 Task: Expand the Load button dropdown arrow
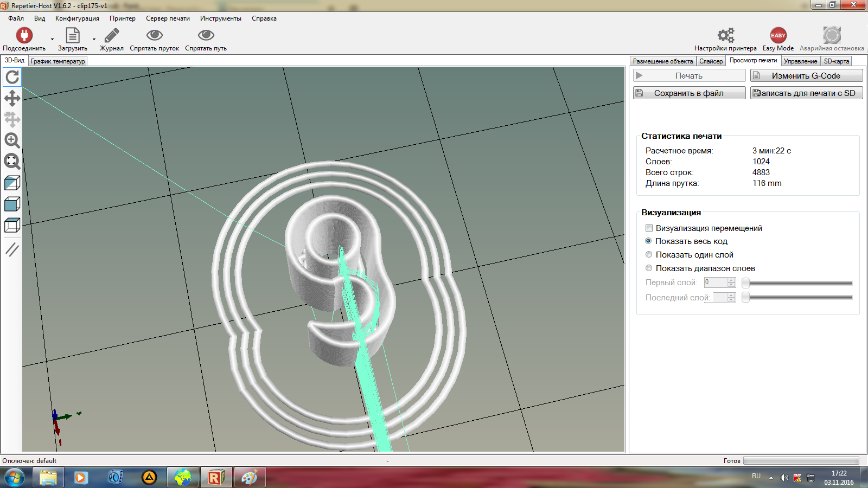94,40
